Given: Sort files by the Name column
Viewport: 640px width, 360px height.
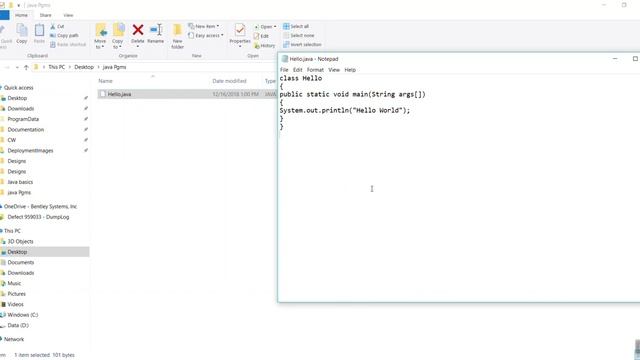Looking at the screenshot, I should 105,81.
